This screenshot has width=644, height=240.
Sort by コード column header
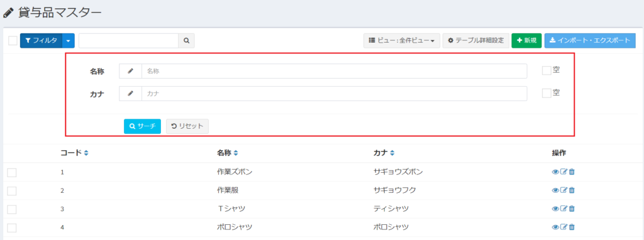click(x=74, y=153)
